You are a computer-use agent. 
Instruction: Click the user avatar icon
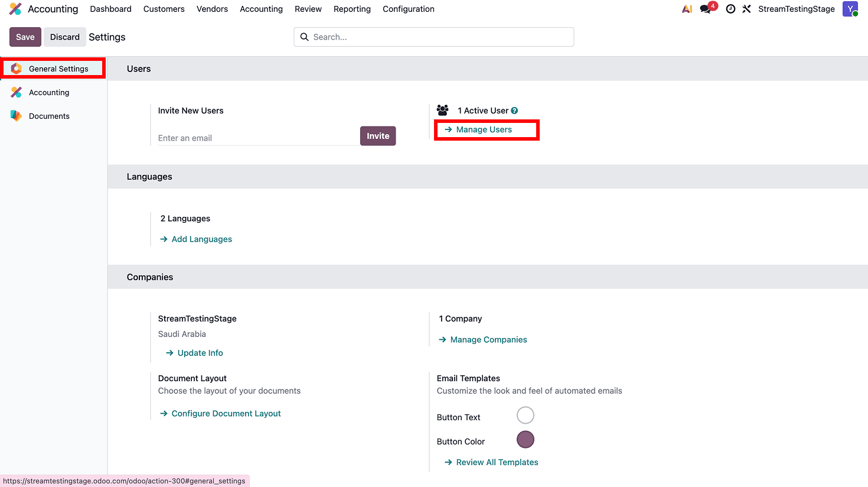click(850, 9)
